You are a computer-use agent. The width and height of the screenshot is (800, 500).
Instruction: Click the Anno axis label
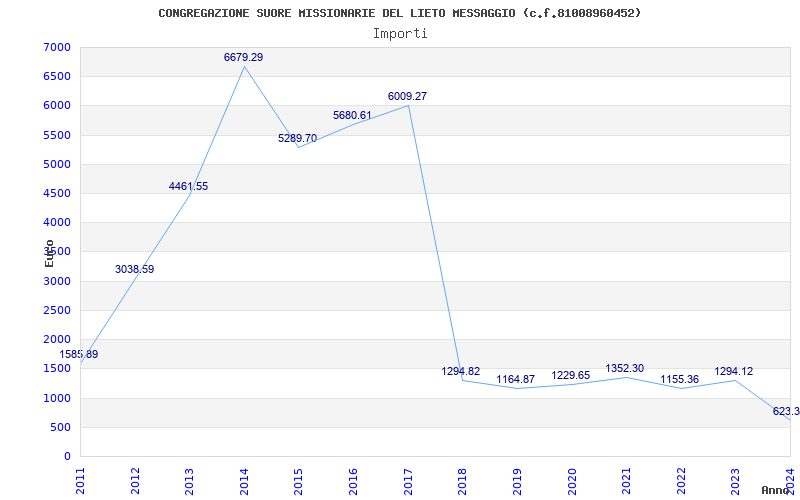tap(776, 490)
